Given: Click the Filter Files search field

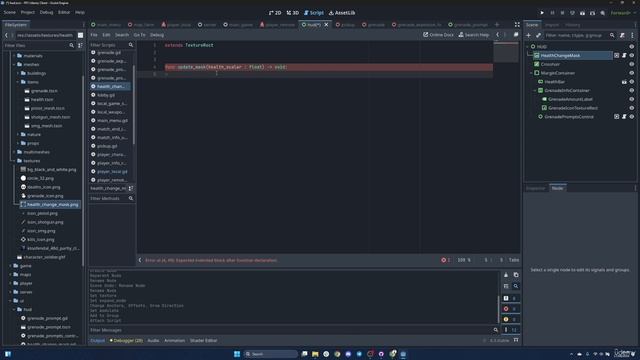Looking at the screenshot, I should 38,45.
